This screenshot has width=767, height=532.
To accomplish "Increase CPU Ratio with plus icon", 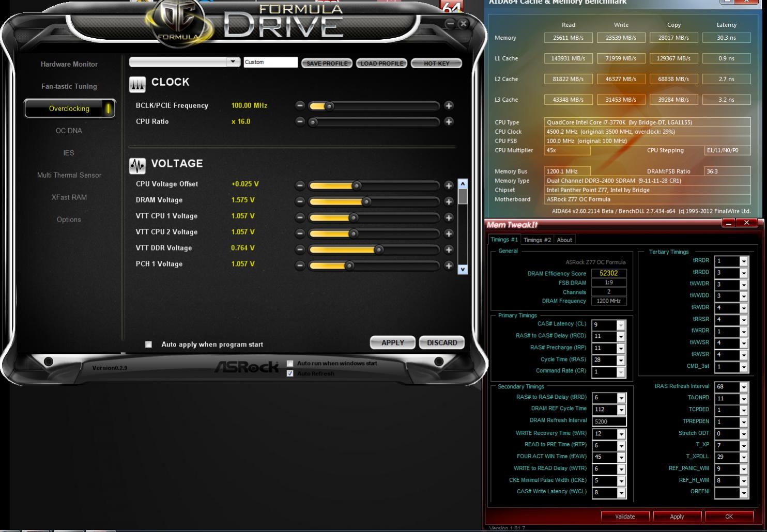I will click(449, 122).
